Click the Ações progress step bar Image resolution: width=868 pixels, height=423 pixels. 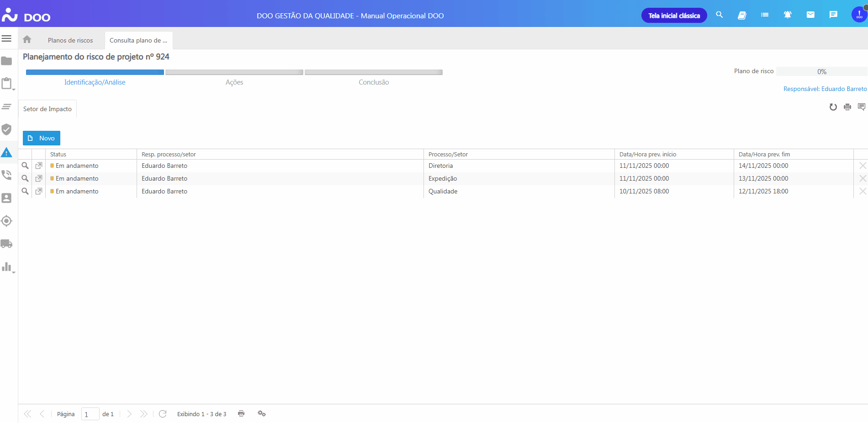[234, 72]
